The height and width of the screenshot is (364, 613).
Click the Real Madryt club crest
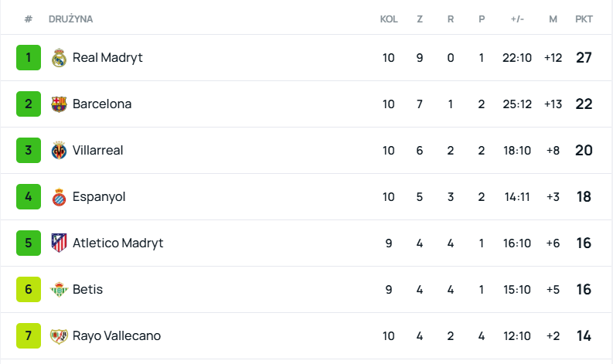(59, 58)
